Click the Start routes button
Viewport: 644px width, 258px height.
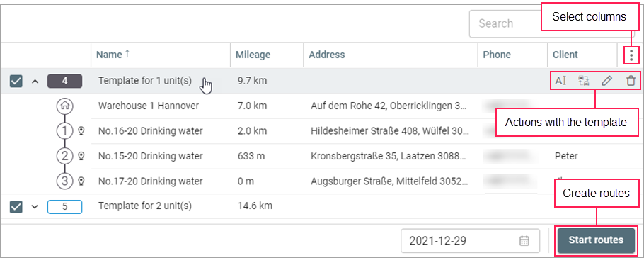[x=596, y=240]
